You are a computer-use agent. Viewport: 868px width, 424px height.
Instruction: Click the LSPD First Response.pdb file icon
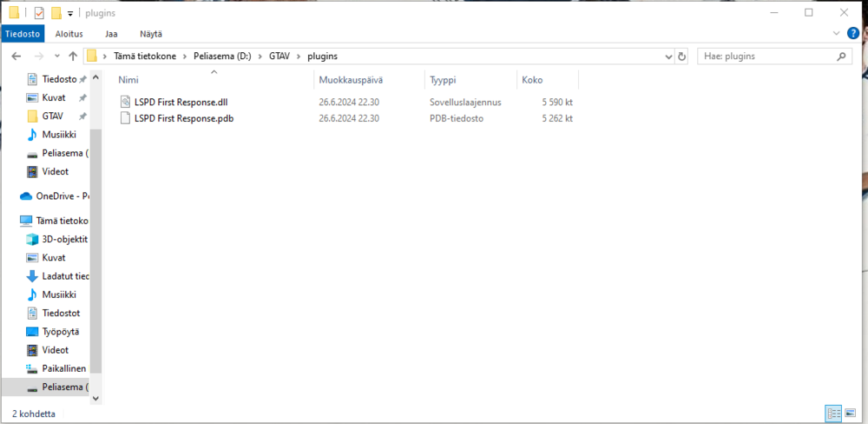tap(126, 118)
